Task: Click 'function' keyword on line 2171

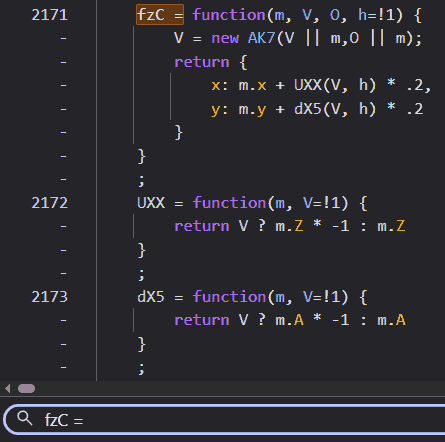Action: pos(229,15)
